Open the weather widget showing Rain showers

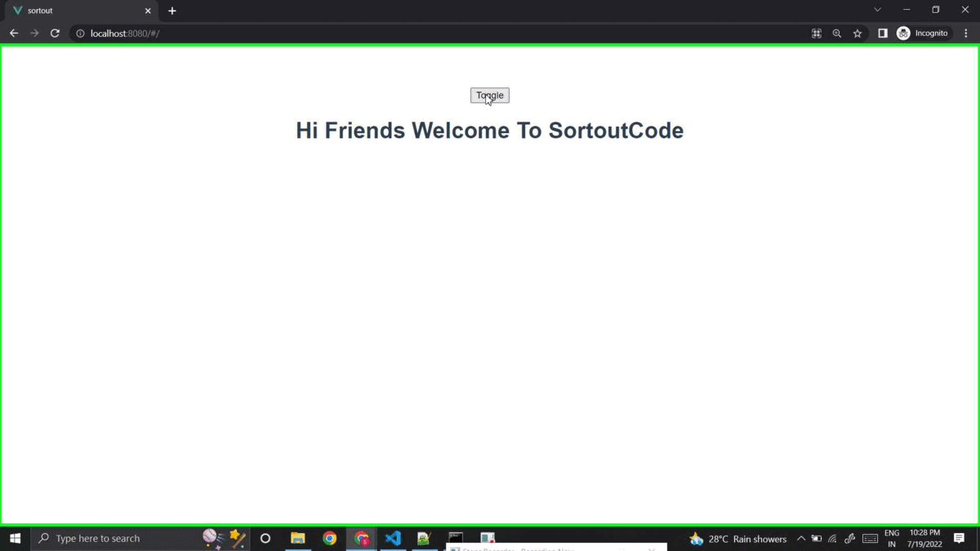click(x=738, y=539)
